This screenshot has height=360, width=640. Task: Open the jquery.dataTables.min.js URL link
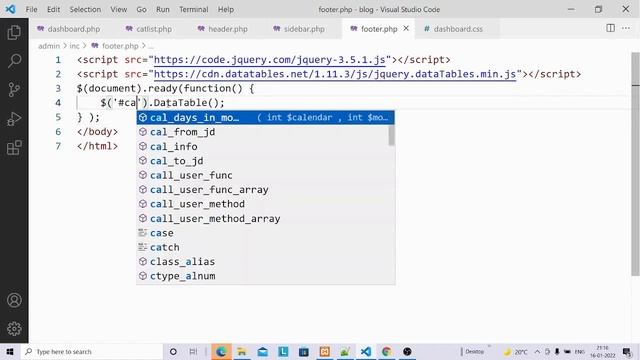(335, 74)
